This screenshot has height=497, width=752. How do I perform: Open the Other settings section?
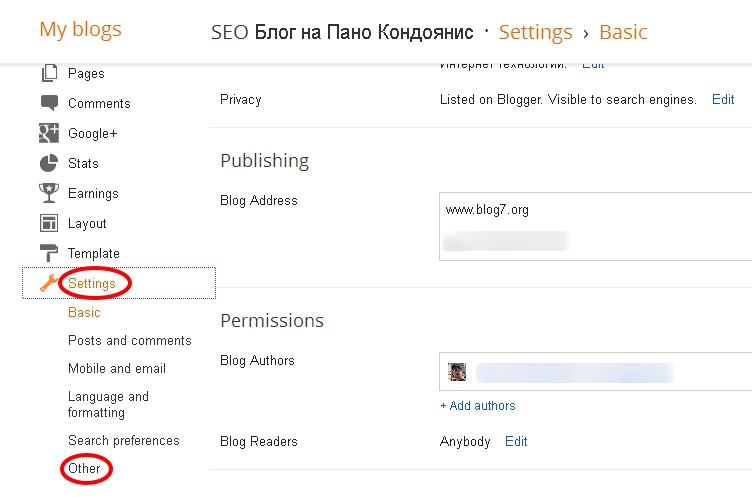coord(84,469)
